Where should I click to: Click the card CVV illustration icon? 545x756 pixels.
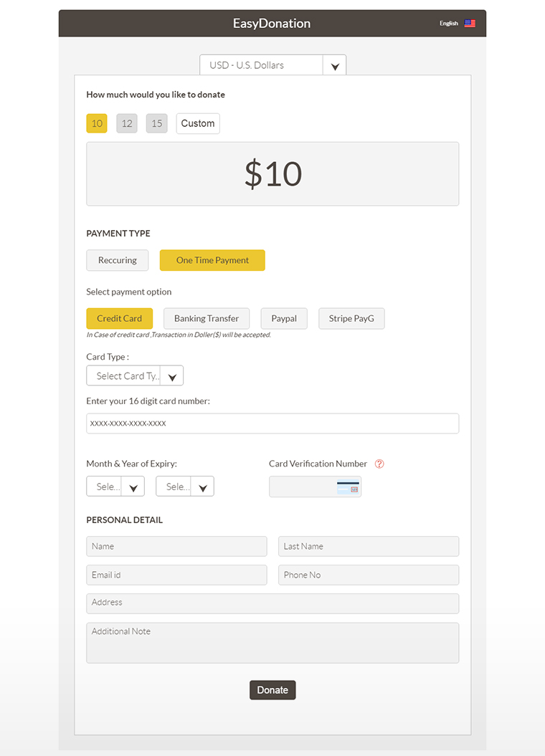pyautogui.click(x=348, y=487)
